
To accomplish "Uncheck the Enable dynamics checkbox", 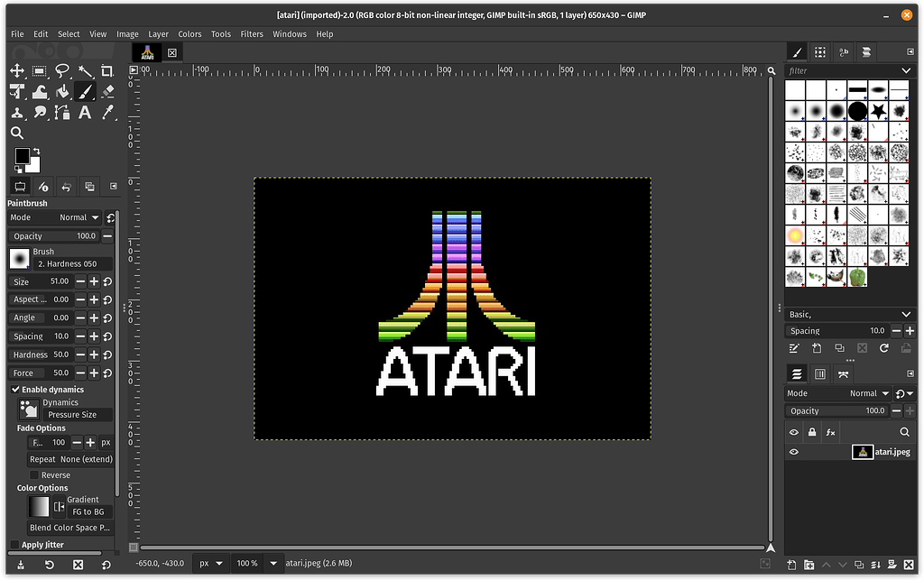I will pos(15,390).
